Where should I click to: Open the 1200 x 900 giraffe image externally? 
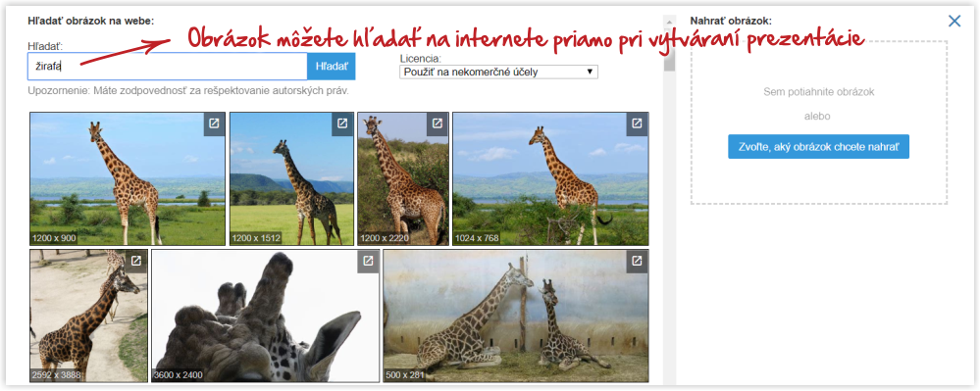click(214, 123)
